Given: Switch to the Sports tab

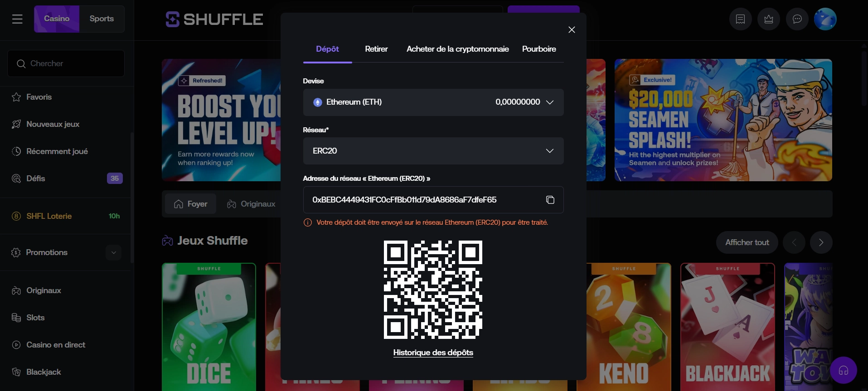Looking at the screenshot, I should 102,19.
